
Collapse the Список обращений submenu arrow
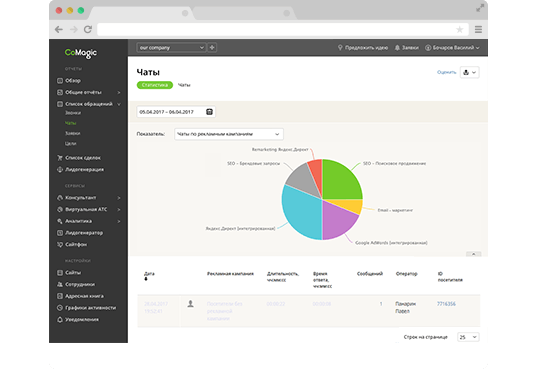[119, 104]
